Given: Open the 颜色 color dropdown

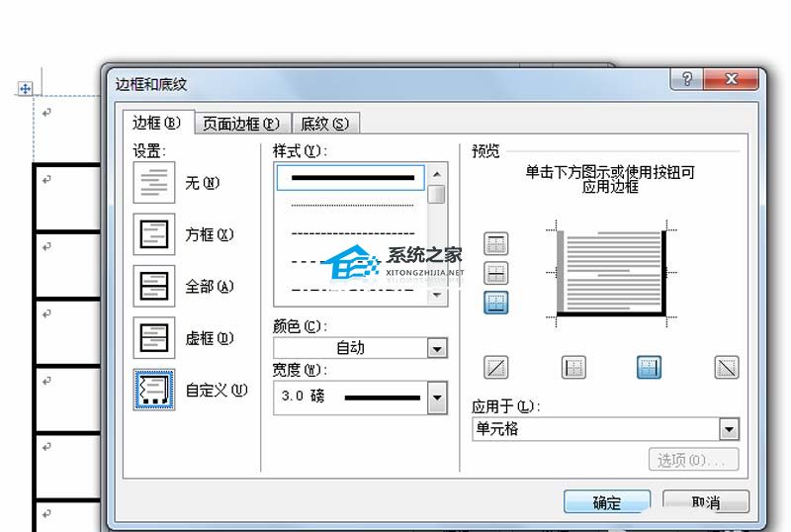Looking at the screenshot, I should [437, 348].
